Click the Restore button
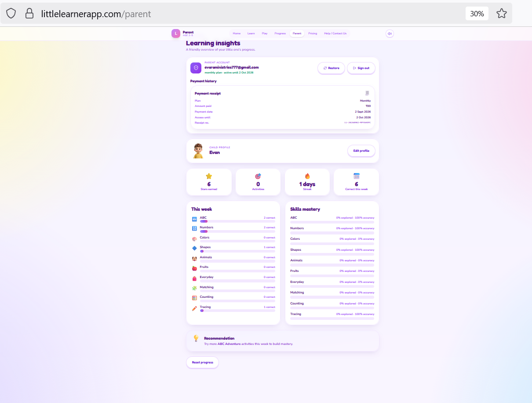 pos(331,68)
